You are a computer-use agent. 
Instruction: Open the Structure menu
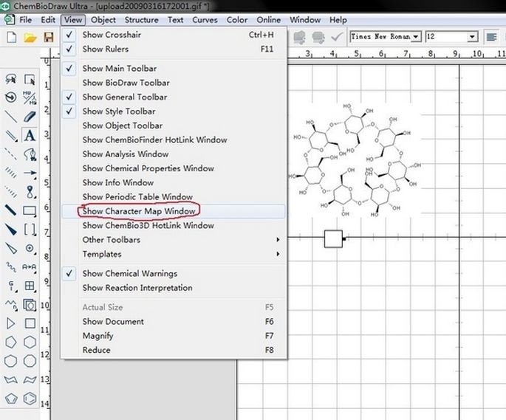(x=141, y=20)
